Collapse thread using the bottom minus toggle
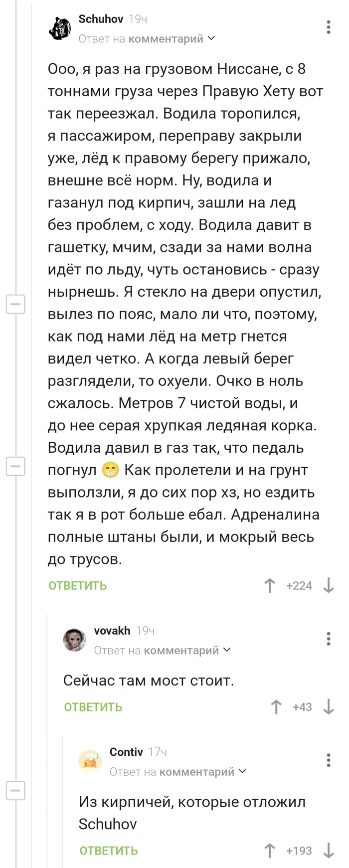Viewport: 349px width, 868px height. click(15, 790)
